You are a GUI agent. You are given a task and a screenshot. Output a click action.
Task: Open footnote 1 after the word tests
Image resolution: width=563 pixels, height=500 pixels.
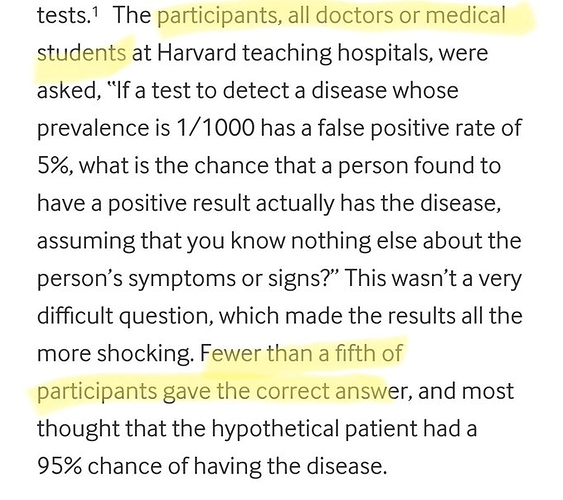point(95,11)
